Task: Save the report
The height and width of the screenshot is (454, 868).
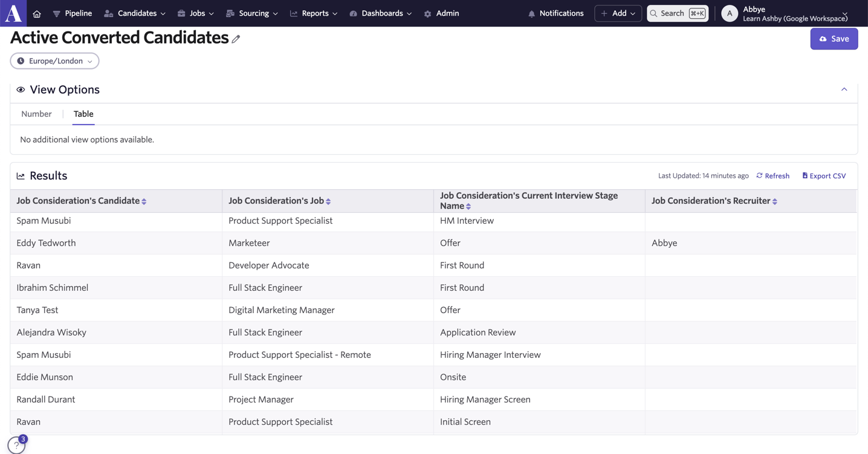Action: [x=834, y=39]
